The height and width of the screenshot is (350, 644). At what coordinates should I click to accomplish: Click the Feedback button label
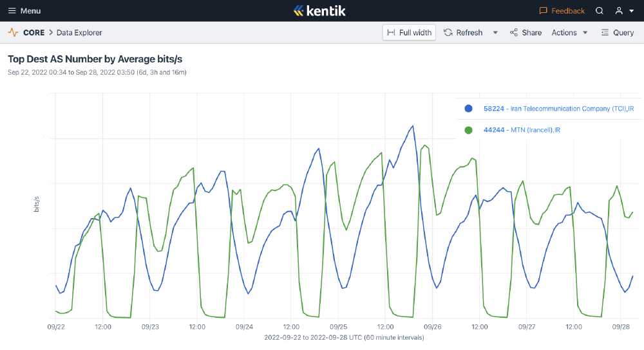(x=568, y=11)
